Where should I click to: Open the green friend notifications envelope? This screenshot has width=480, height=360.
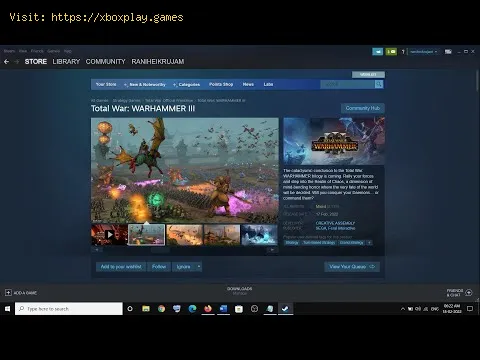point(391,52)
